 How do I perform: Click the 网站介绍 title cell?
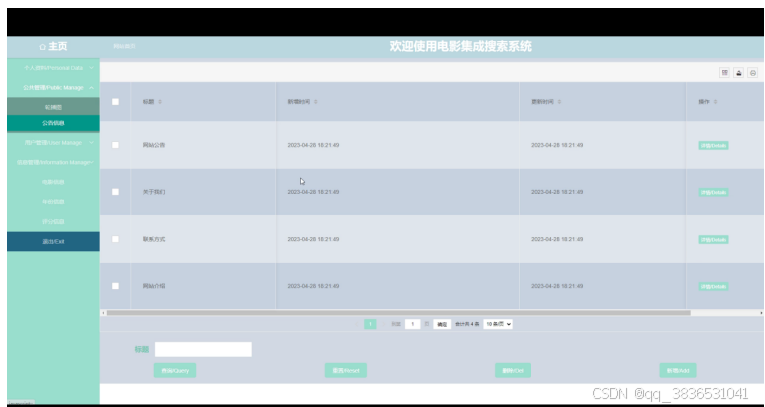click(x=154, y=286)
